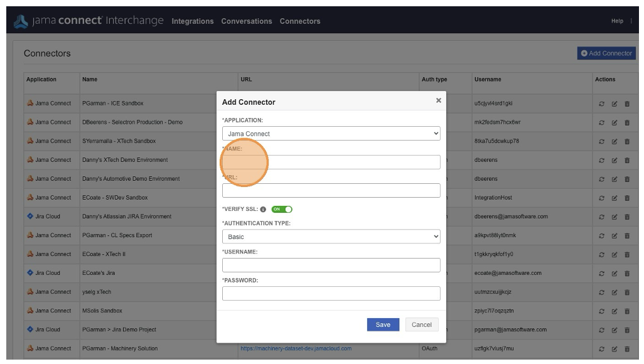The height and width of the screenshot is (364, 644).
Task: Edit SYerramalla - XTech Sandbox connector
Action: click(x=614, y=141)
